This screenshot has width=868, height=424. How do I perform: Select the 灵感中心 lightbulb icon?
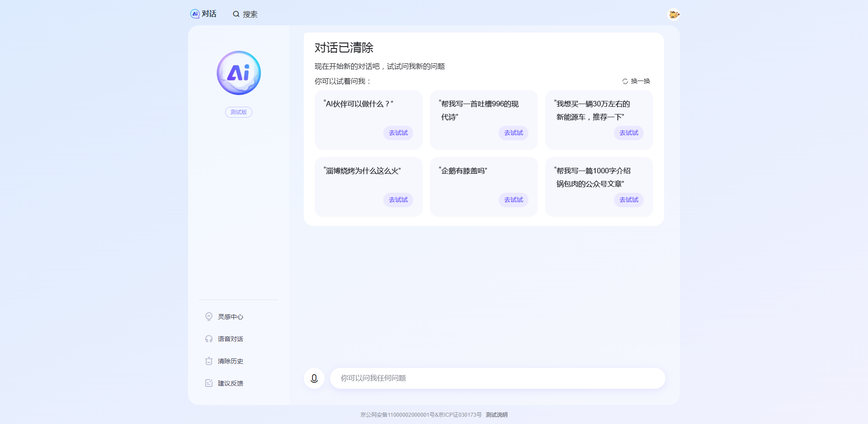tap(208, 316)
